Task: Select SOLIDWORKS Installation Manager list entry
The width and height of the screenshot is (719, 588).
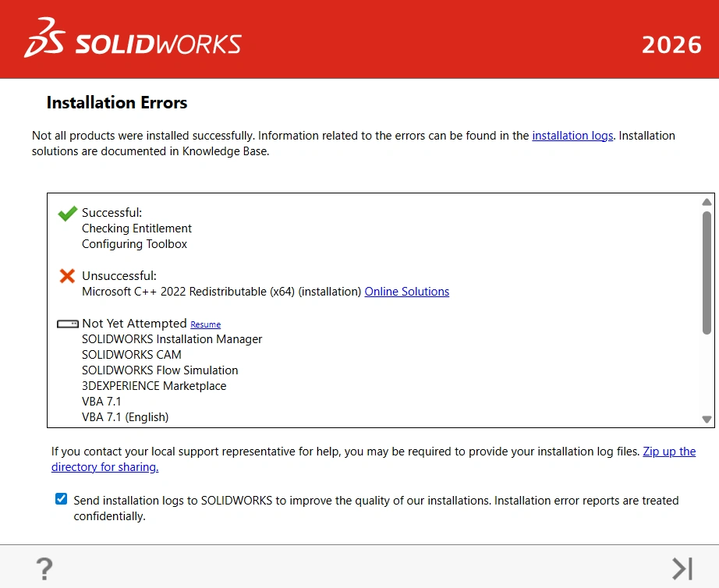Action: pos(172,339)
